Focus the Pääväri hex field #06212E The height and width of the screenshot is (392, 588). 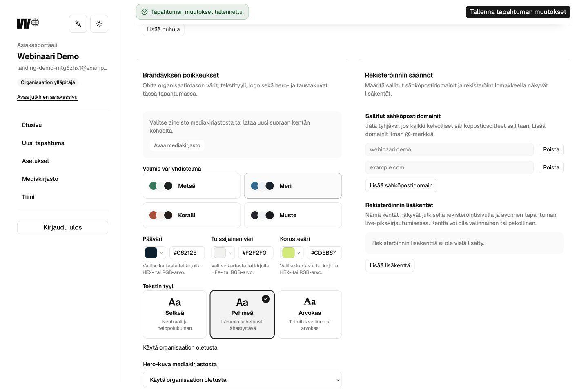click(187, 253)
